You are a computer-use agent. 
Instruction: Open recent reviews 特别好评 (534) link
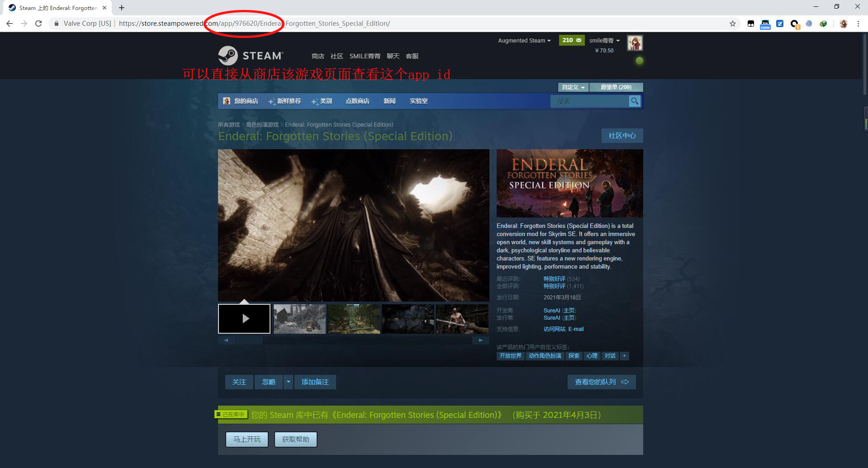click(x=561, y=279)
